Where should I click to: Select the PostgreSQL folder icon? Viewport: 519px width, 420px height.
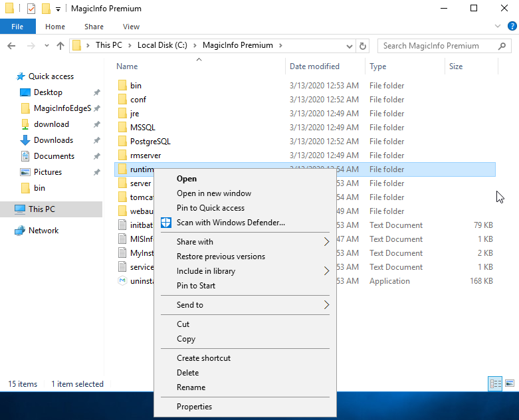pyautogui.click(x=122, y=141)
